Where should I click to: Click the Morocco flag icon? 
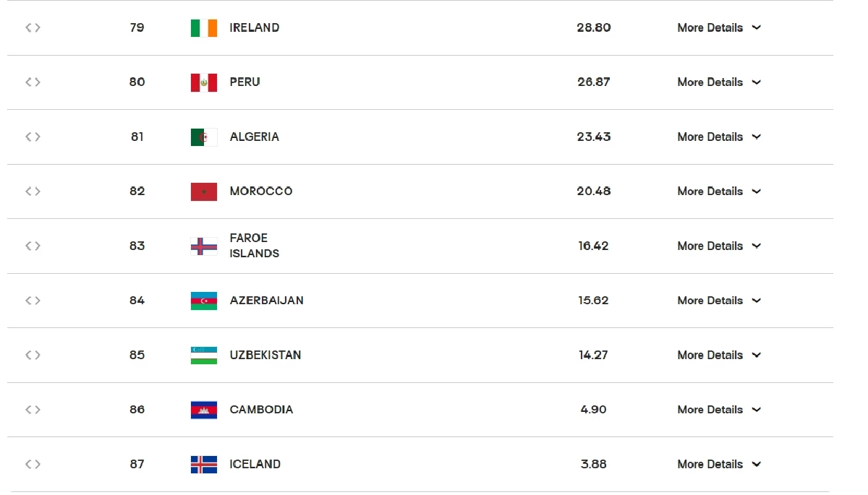coord(204,191)
